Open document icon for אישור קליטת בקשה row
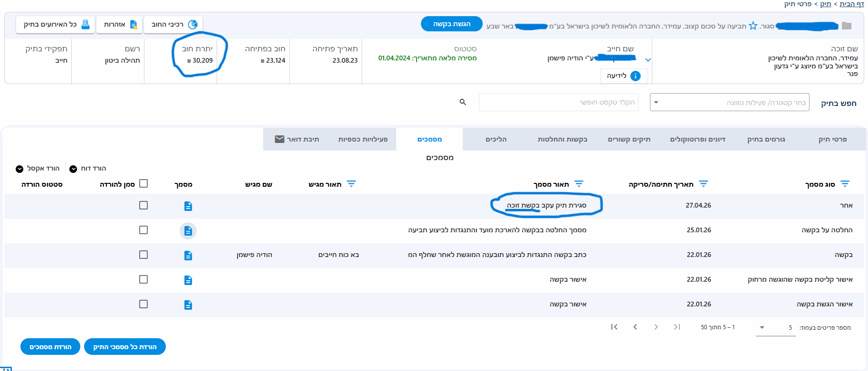The width and height of the screenshot is (868, 371). pyautogui.click(x=188, y=280)
